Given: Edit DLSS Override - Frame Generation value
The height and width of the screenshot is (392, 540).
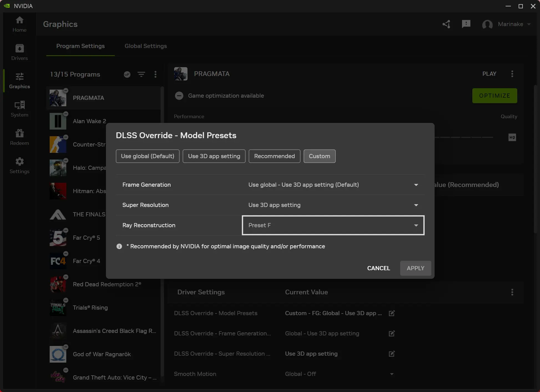Looking at the screenshot, I should point(392,333).
